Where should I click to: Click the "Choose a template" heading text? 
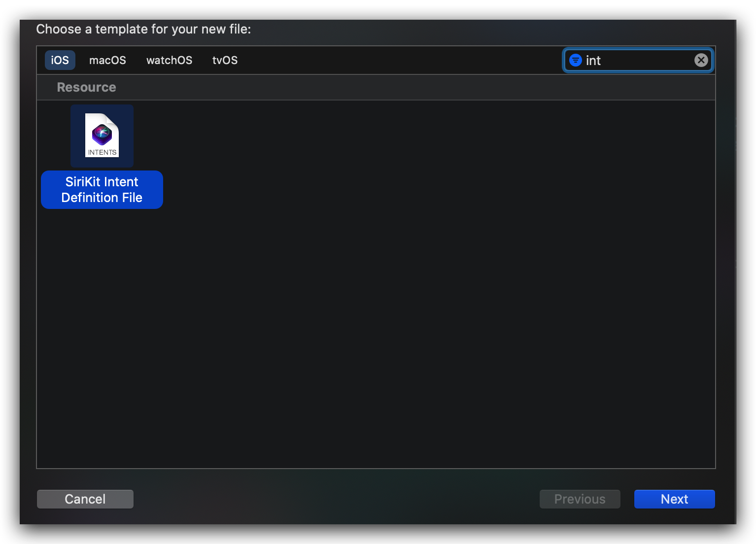143,29
